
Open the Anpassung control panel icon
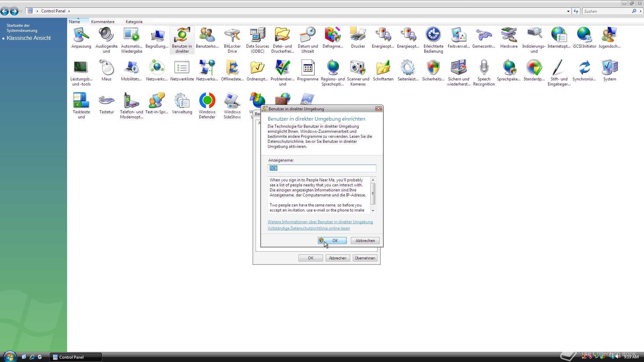tap(81, 38)
